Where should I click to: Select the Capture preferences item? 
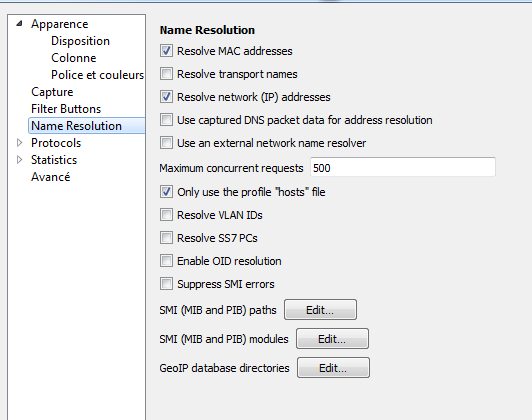coord(52,92)
